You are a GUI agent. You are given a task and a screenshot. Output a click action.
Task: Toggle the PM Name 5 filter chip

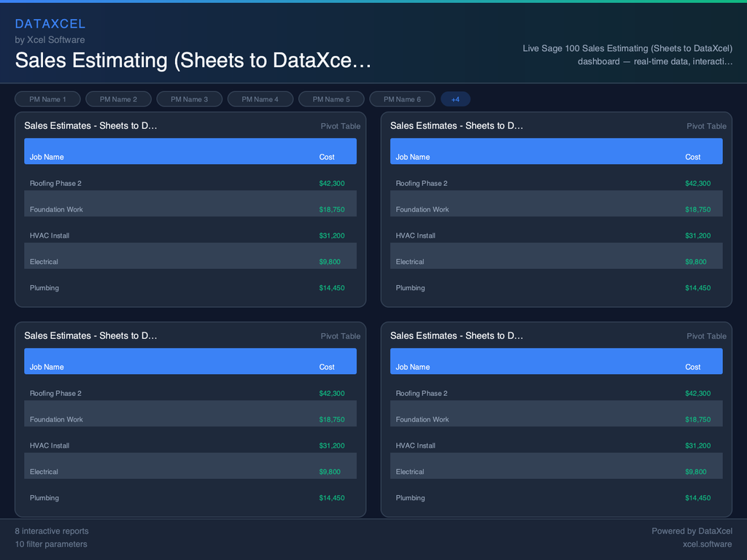tap(331, 99)
